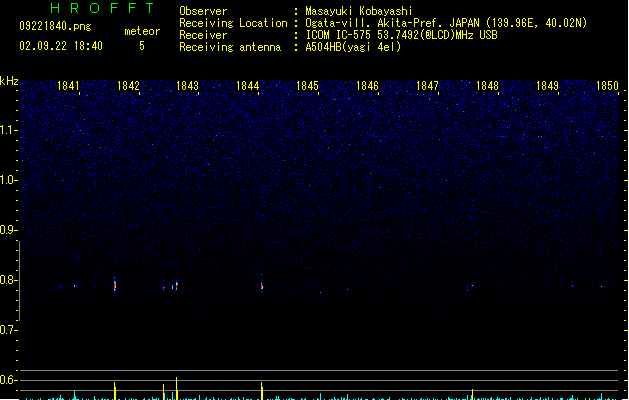
Task: Click the Receiver label
Action: pyautogui.click(x=203, y=35)
